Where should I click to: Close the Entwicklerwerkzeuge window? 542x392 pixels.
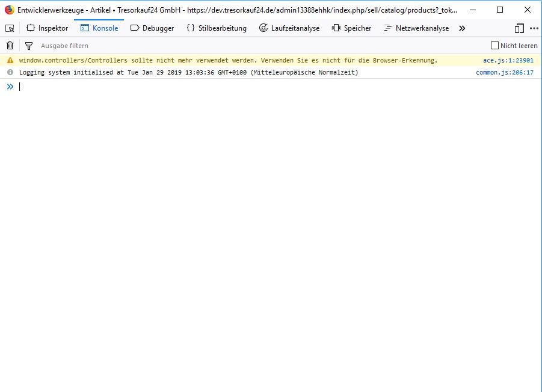(x=528, y=10)
